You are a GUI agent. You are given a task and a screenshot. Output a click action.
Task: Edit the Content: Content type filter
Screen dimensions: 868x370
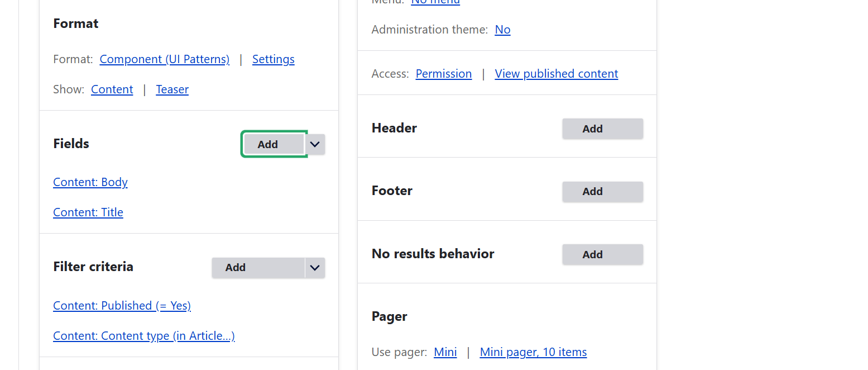pos(143,335)
